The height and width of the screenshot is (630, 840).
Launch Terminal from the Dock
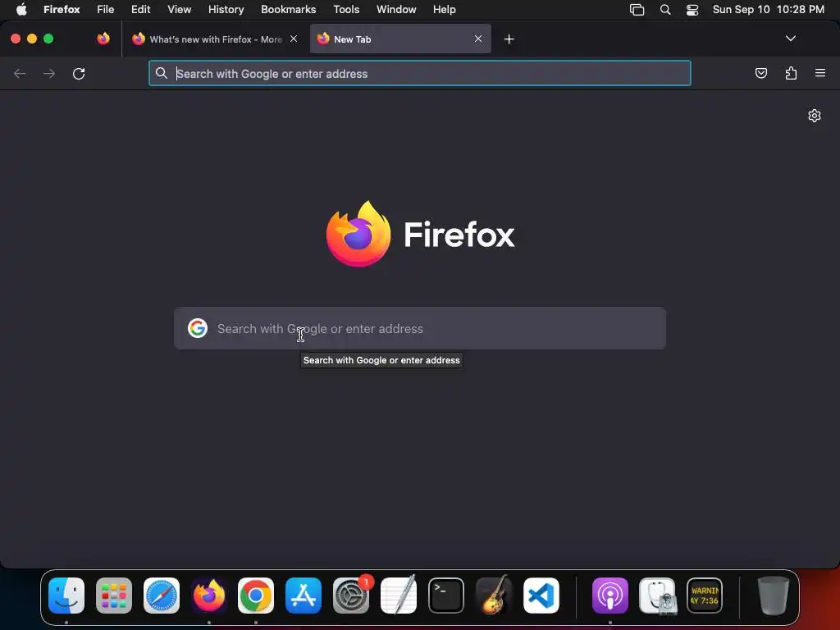click(x=445, y=596)
